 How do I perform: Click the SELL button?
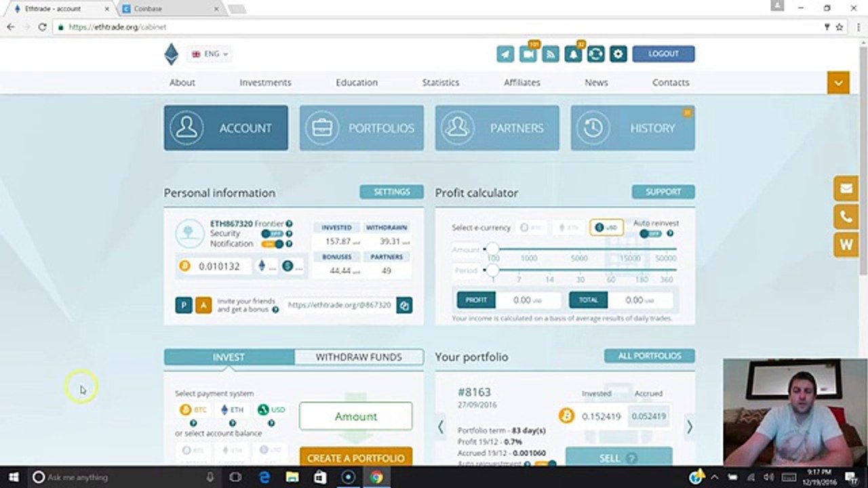(618, 457)
